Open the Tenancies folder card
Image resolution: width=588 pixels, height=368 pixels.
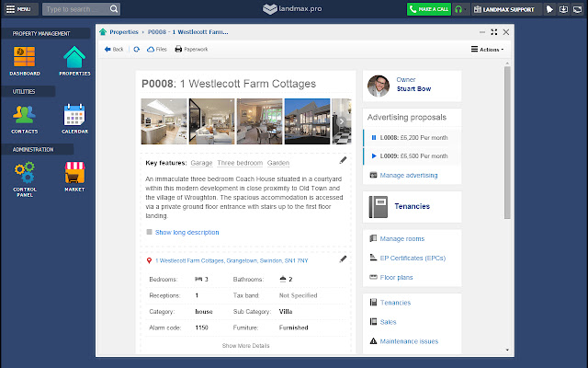pos(413,206)
